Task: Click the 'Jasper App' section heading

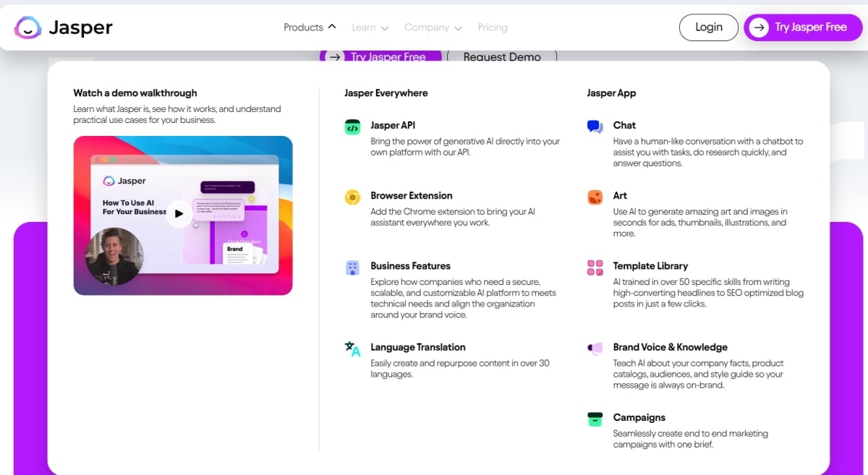Action: pos(611,93)
